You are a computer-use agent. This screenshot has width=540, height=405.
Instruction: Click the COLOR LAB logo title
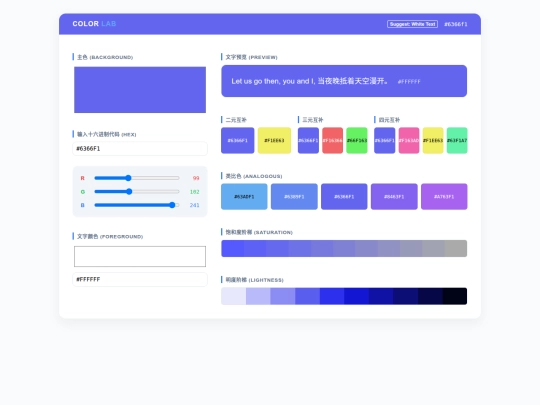[94, 24]
